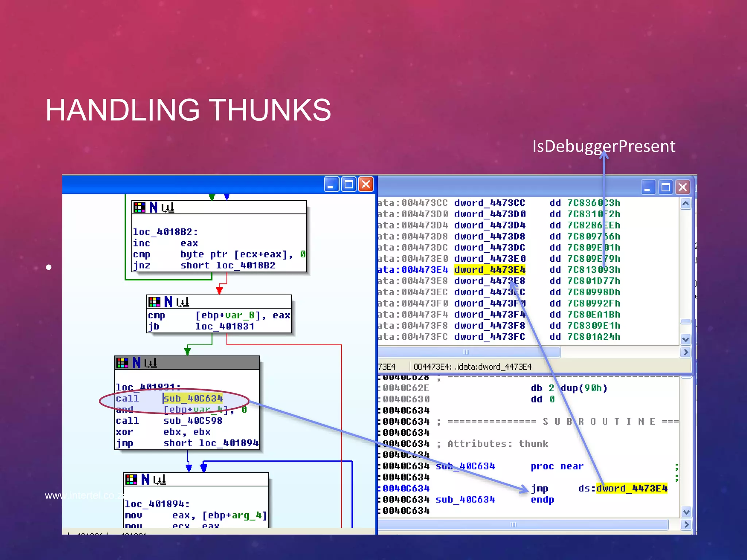Click the value 7C80EA1Bh
Screen dimensions: 747x560
593,314
